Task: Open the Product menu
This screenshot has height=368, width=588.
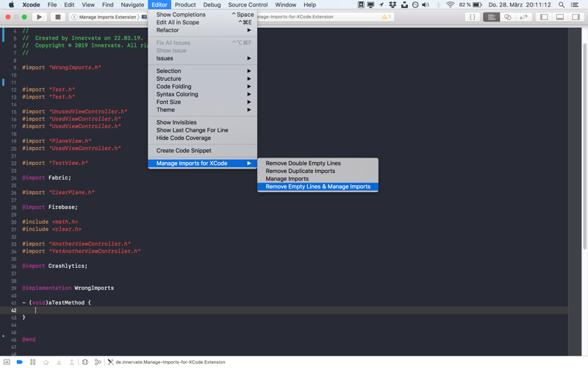Action: 185,5
